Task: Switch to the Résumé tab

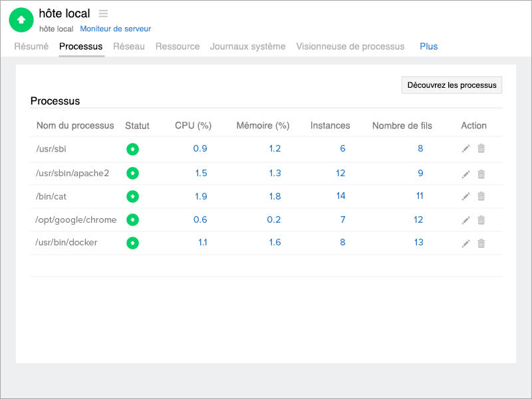Action: [x=31, y=47]
